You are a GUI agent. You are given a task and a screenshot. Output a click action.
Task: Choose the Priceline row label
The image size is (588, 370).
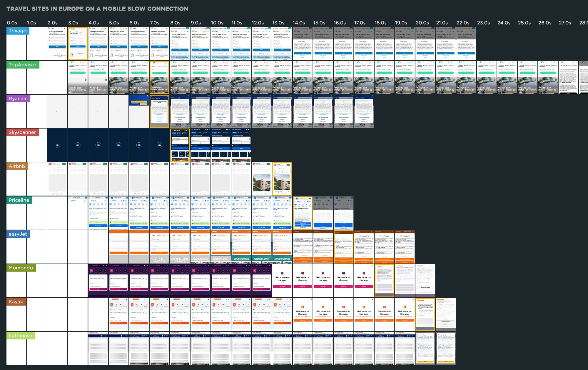tap(19, 200)
